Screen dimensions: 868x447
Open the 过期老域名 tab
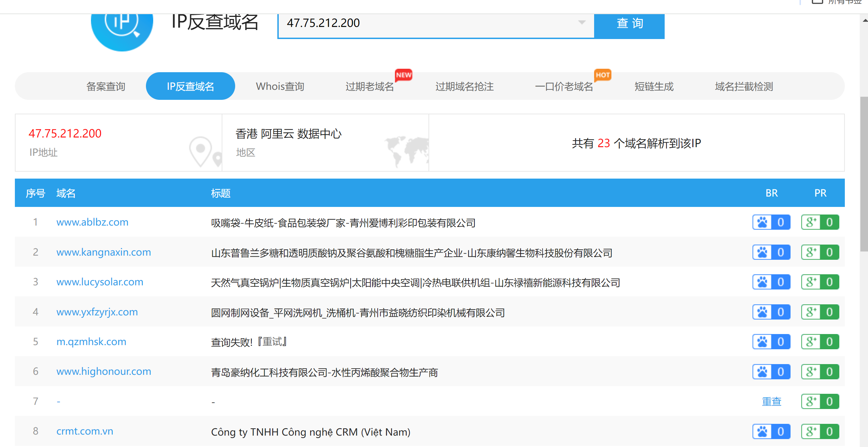[x=370, y=86]
